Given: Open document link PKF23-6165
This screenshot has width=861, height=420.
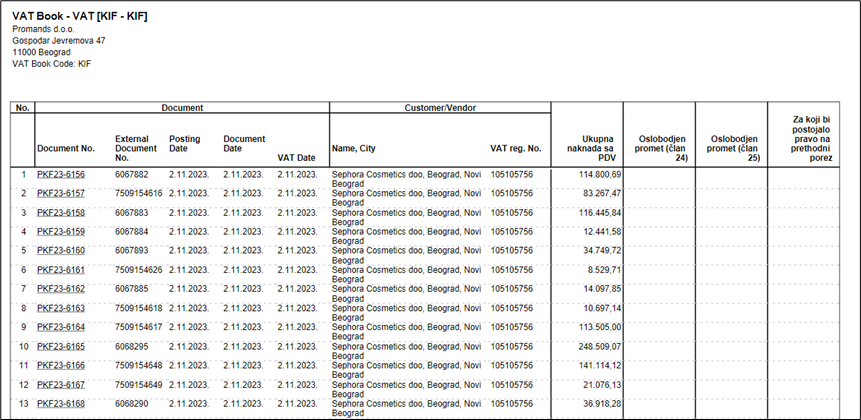Looking at the screenshot, I should pyautogui.click(x=61, y=346).
